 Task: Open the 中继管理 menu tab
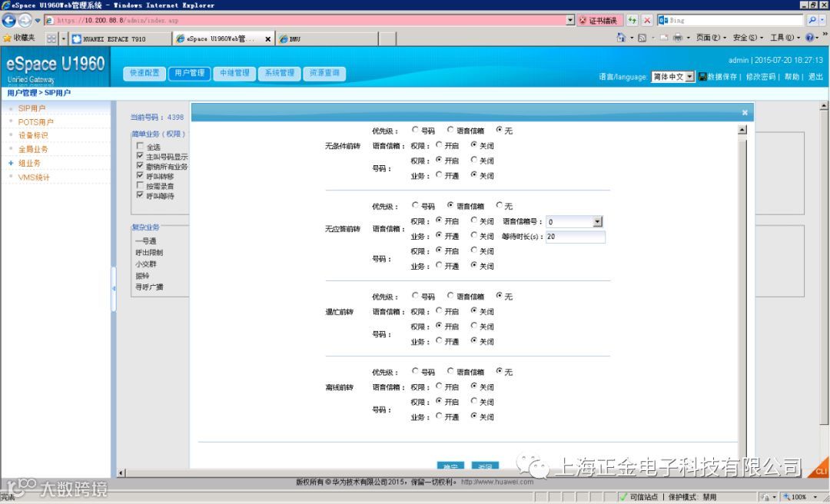(234, 73)
